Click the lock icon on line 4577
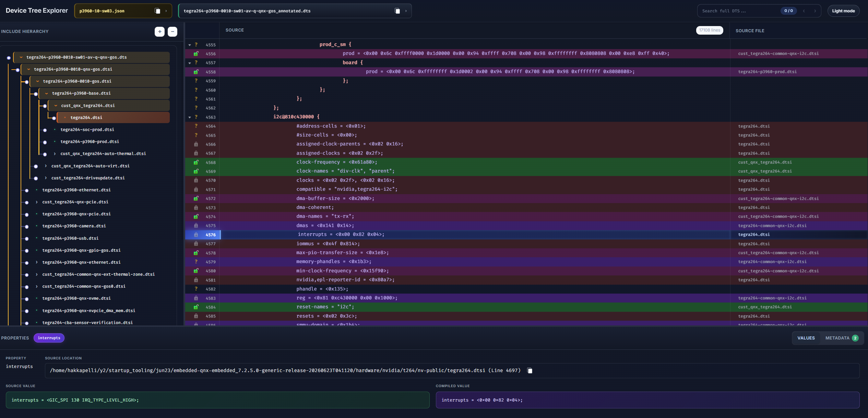 (x=196, y=244)
